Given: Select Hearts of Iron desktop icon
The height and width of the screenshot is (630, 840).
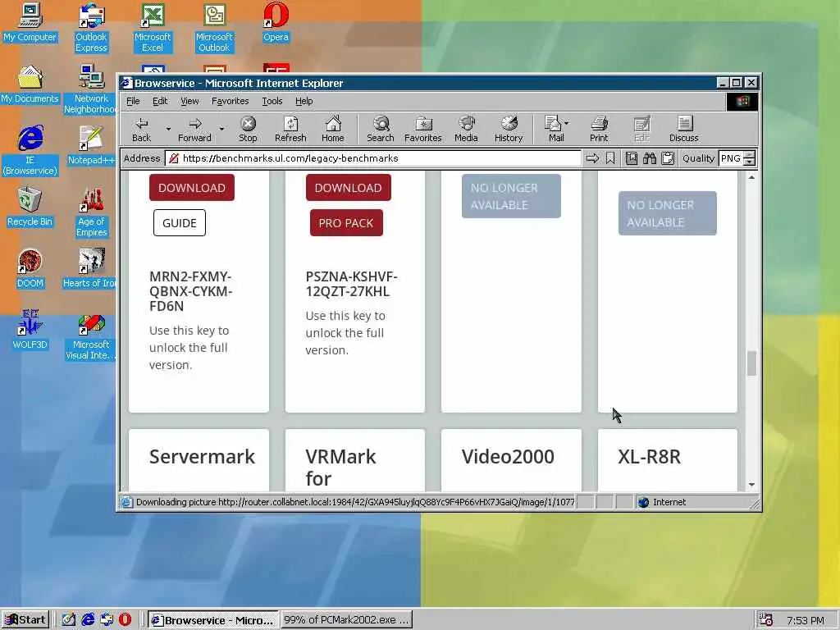Looking at the screenshot, I should [89, 268].
